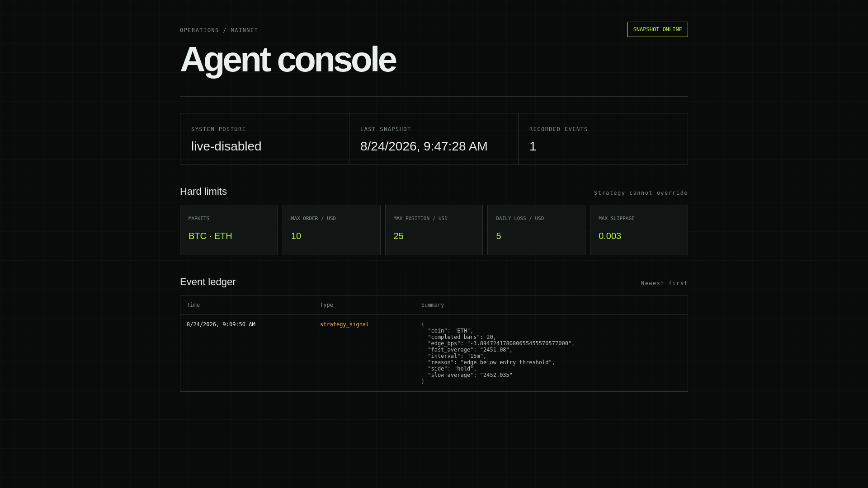The image size is (868, 488).
Task: Click the "edge_bps" value line in summary
Action: coord(501,343)
